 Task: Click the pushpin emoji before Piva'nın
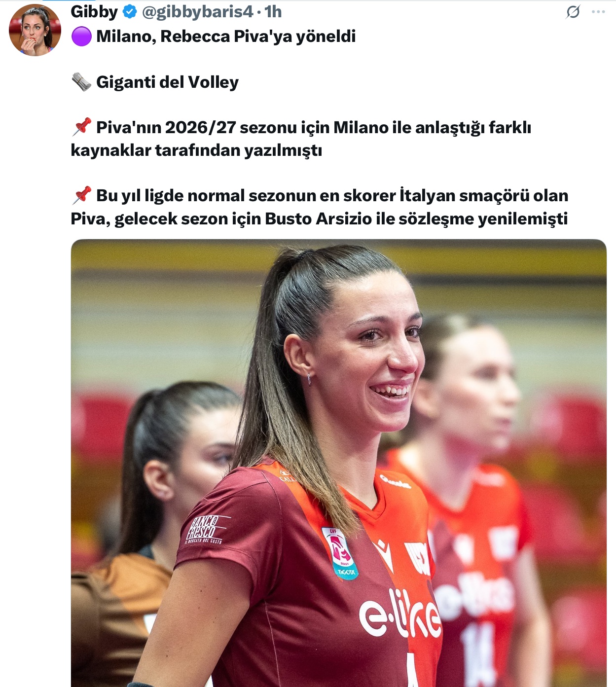pos(81,127)
